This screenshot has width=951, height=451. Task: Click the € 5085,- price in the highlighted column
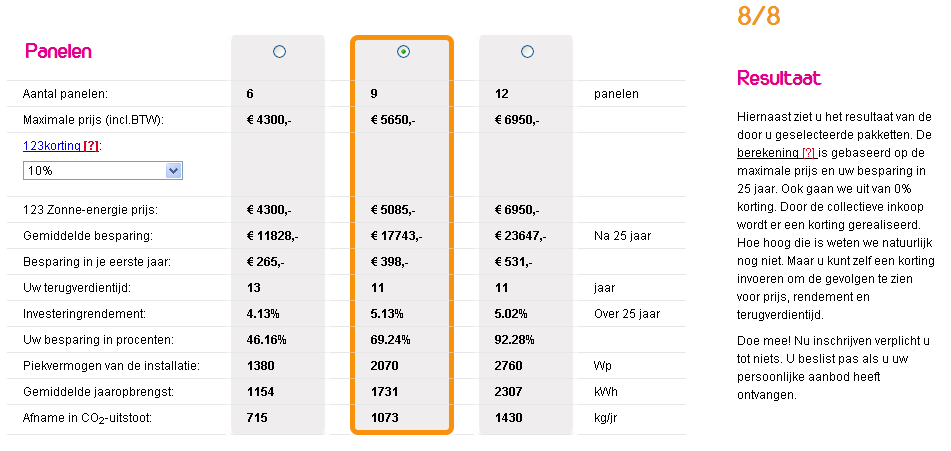[x=393, y=210]
